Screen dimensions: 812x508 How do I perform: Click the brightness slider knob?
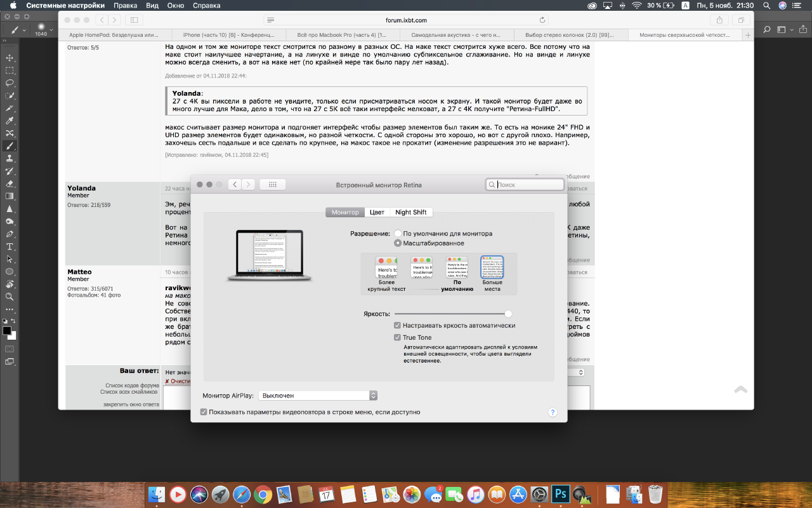click(x=508, y=314)
